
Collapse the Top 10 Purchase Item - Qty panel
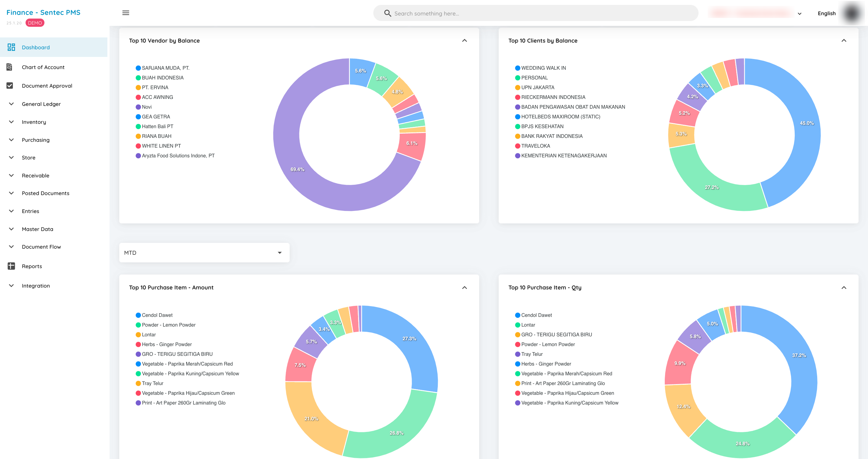tap(844, 287)
